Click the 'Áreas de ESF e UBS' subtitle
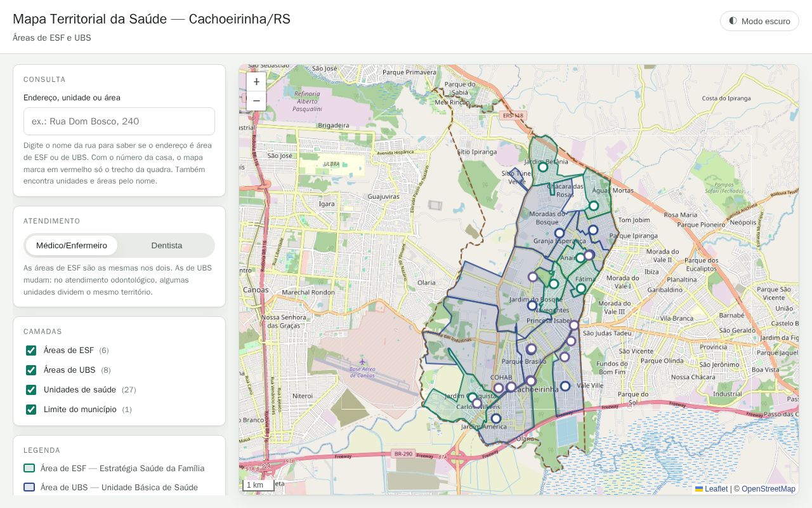 (52, 38)
